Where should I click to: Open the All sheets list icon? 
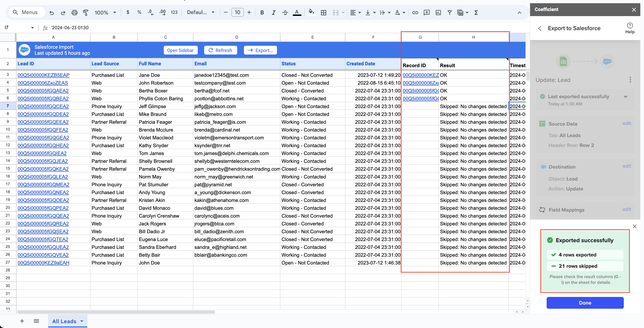(x=36, y=321)
